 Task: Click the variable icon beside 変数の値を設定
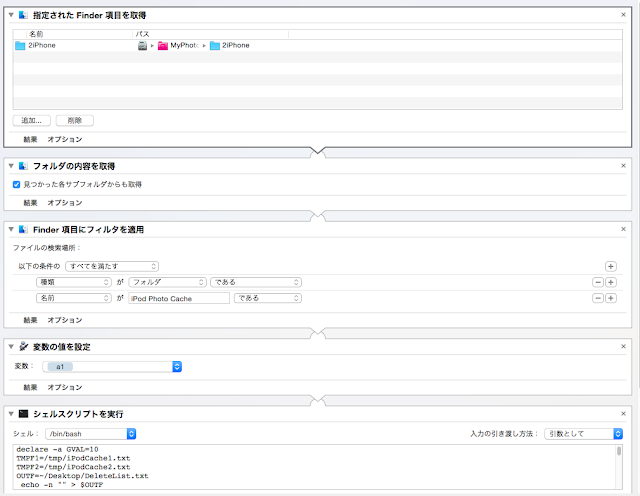[22, 345]
